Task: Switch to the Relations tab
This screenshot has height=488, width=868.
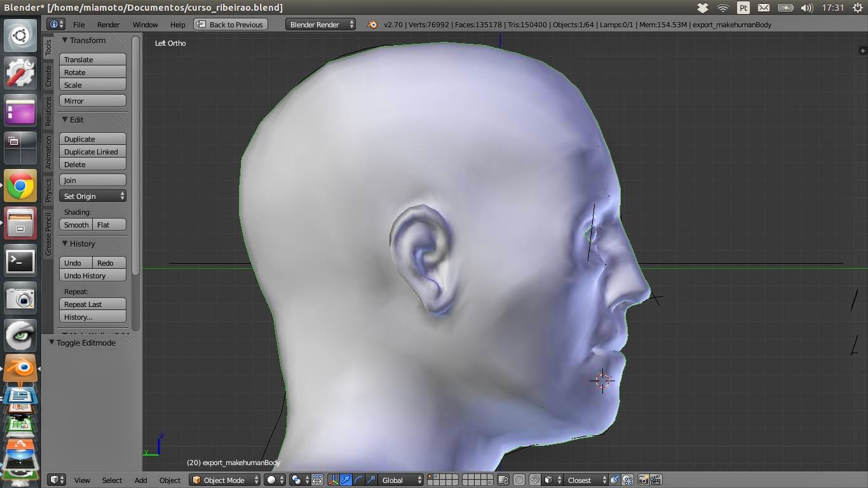Action: (x=48, y=111)
